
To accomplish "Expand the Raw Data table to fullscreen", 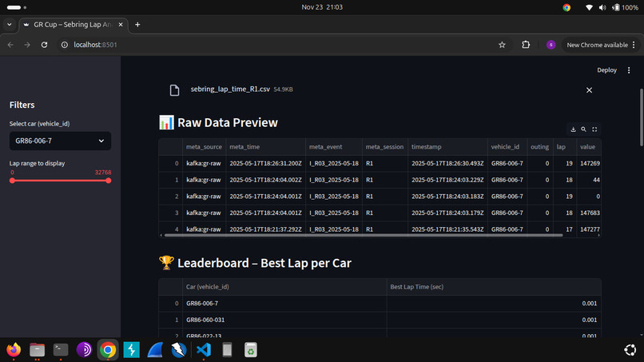I will click(x=594, y=129).
